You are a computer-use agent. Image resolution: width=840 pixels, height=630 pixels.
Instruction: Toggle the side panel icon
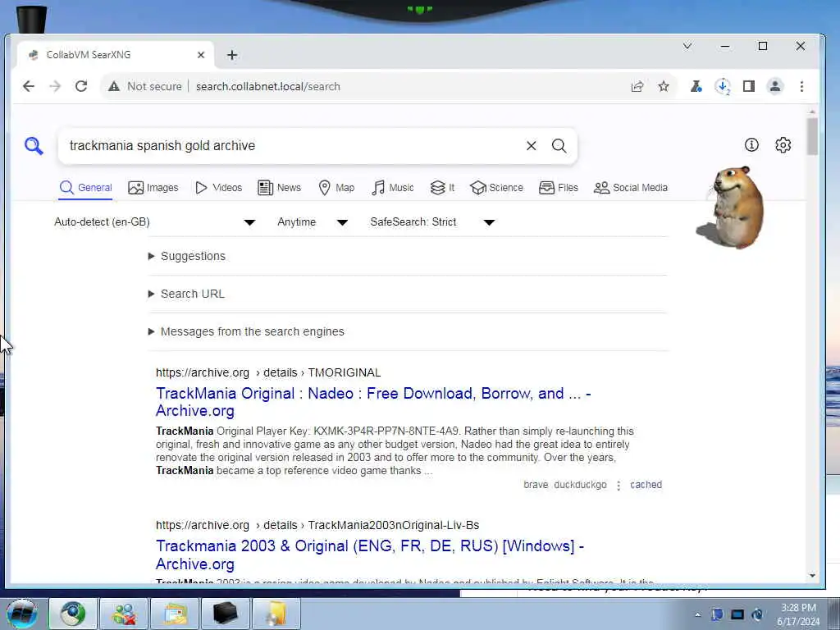[x=749, y=86]
